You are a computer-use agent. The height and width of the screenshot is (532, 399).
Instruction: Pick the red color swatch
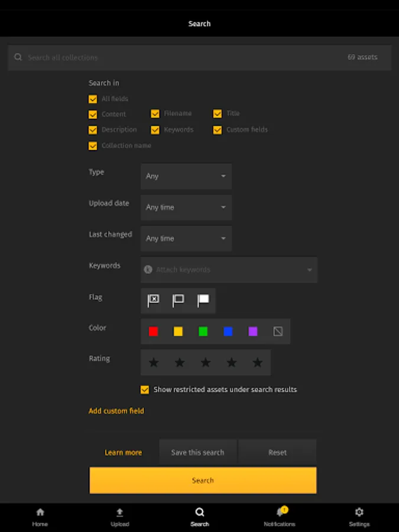pos(153,331)
